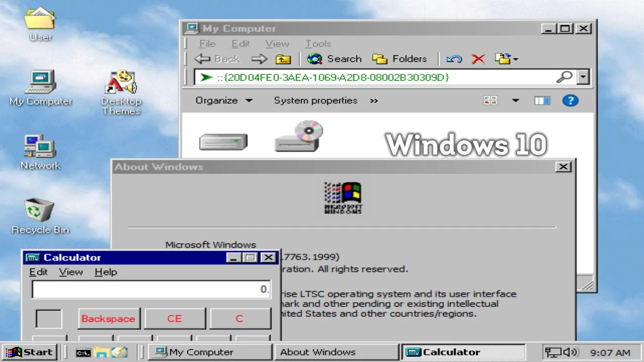Image resolution: width=644 pixels, height=362 pixels.
Task: Expand the address bar dropdown arrow
Action: pos(583,77)
